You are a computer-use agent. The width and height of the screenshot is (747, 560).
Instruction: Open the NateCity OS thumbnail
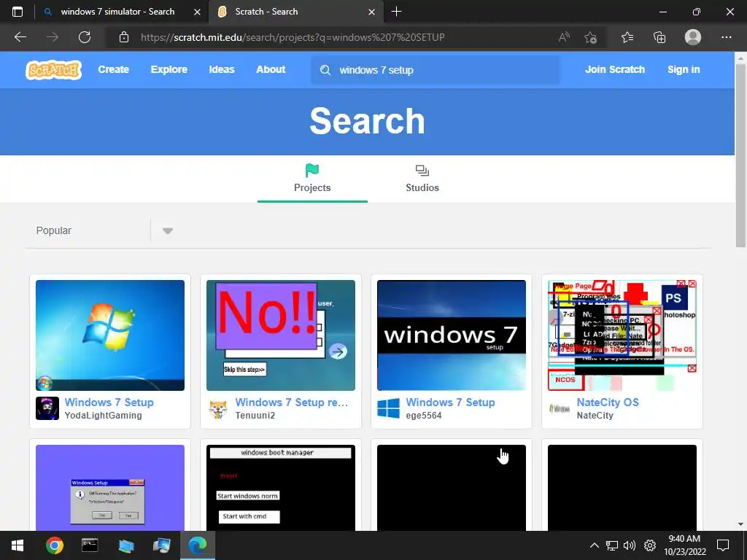(x=622, y=335)
